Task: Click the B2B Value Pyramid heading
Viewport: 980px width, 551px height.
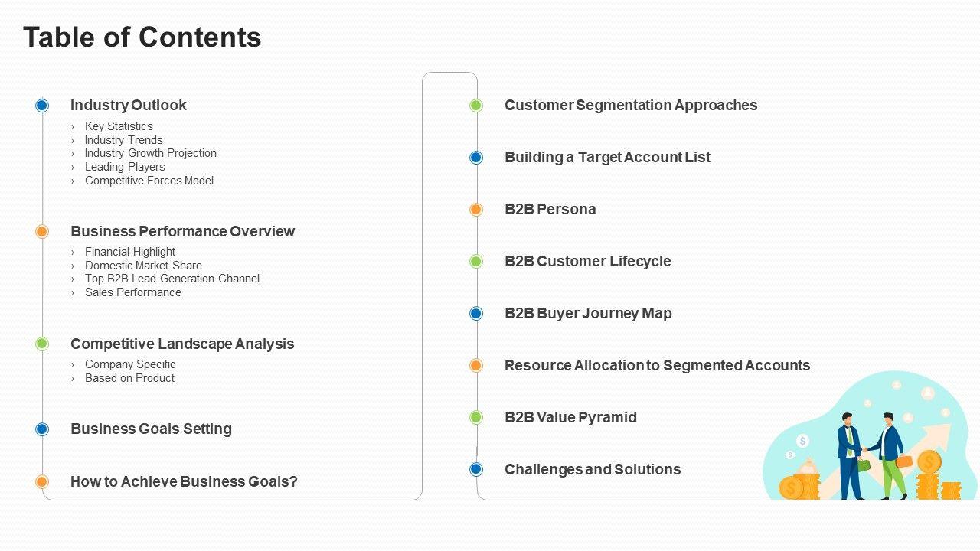Action: [x=570, y=418]
